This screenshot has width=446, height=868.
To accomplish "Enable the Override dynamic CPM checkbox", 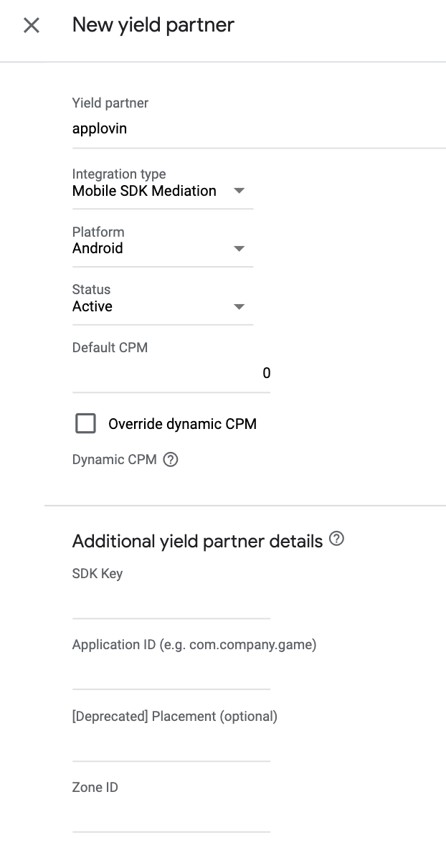I will [x=85, y=424].
